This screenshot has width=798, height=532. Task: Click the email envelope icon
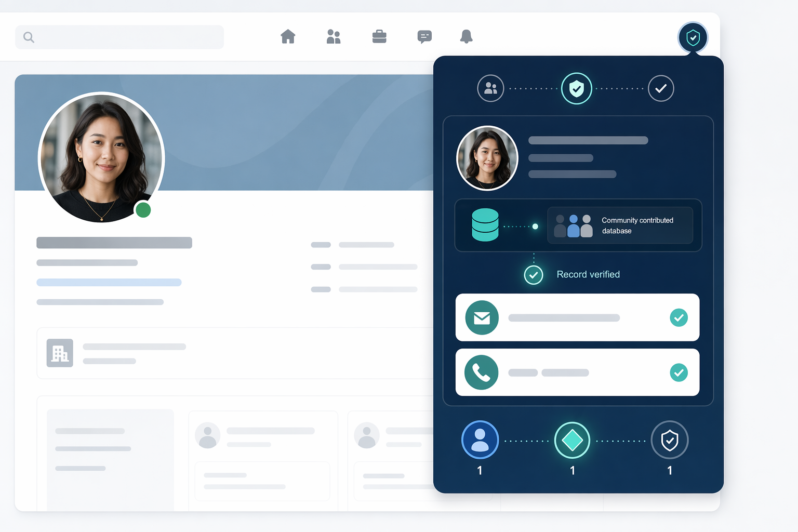pos(482,317)
